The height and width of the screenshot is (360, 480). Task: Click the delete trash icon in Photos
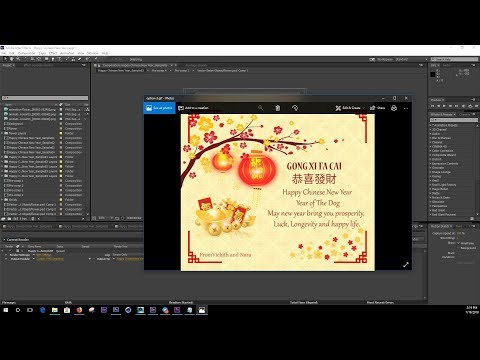coord(278,108)
